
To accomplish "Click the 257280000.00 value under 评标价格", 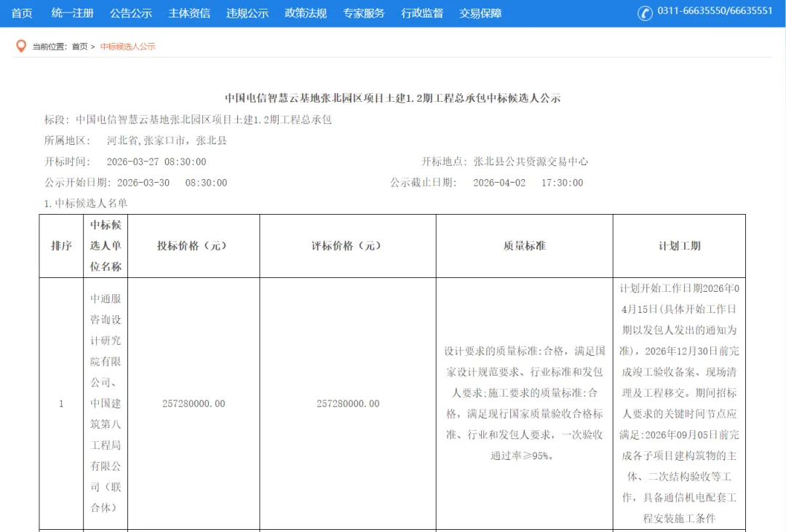I will (x=348, y=404).
